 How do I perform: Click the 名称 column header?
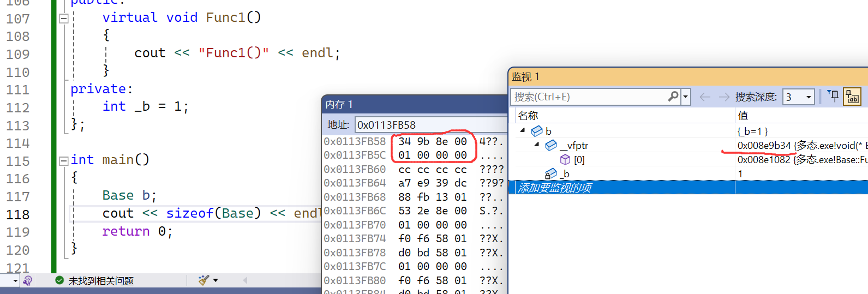[528, 116]
